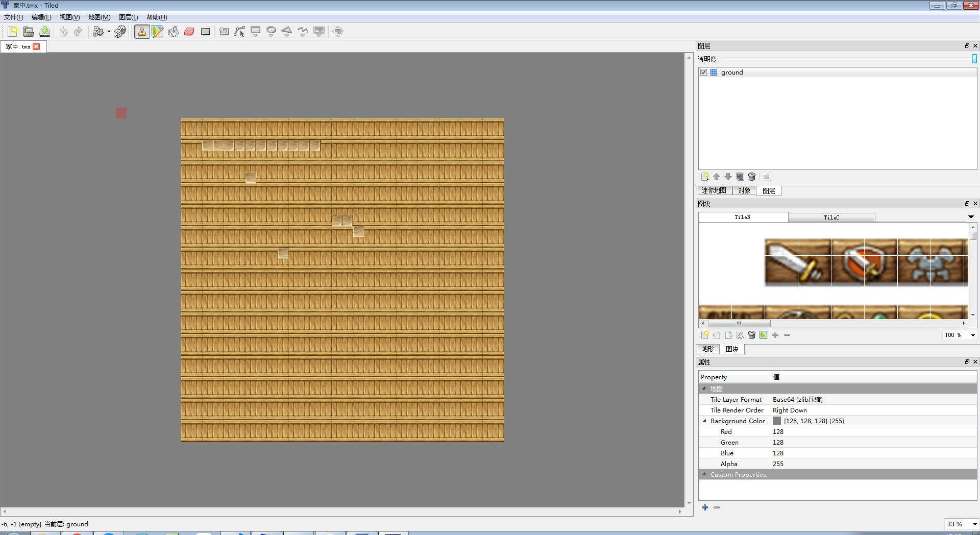Open the tileset list dropdown arrow

click(x=971, y=217)
